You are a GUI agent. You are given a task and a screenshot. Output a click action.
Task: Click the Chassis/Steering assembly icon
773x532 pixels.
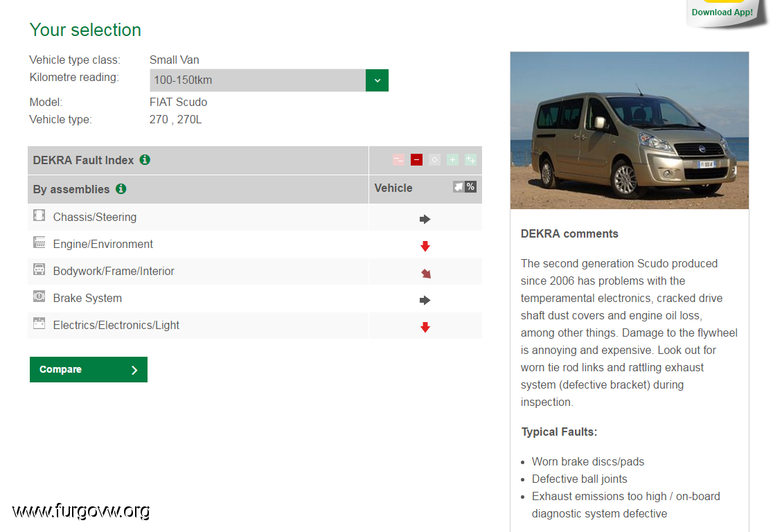(39, 215)
